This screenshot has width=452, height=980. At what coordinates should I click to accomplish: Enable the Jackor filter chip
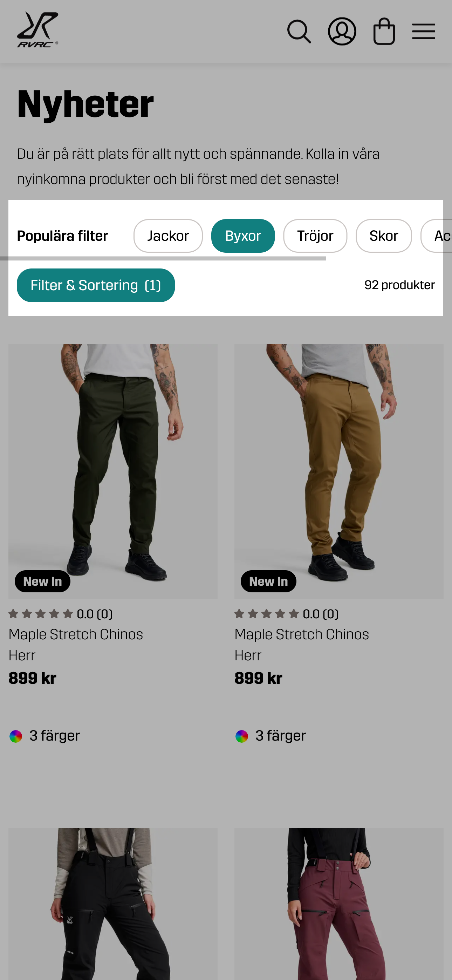tap(168, 236)
